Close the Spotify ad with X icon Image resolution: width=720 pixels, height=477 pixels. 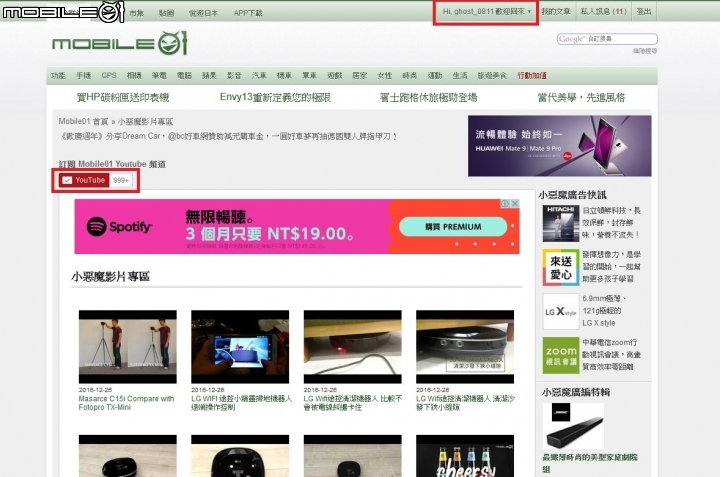[515, 203]
